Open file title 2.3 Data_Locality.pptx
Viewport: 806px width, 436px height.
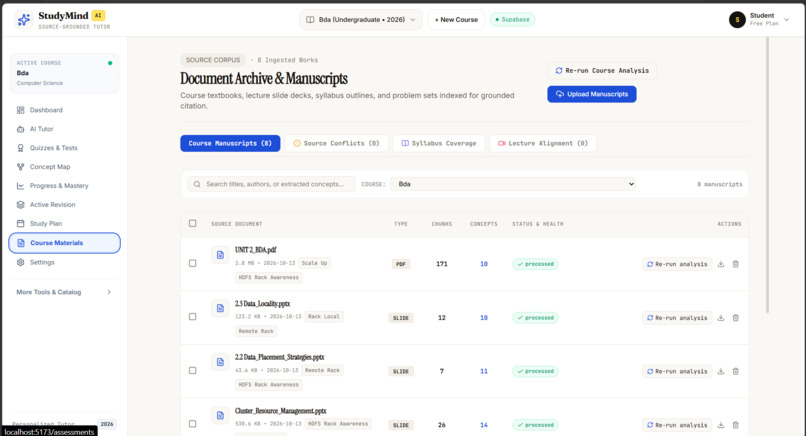tap(262, 304)
